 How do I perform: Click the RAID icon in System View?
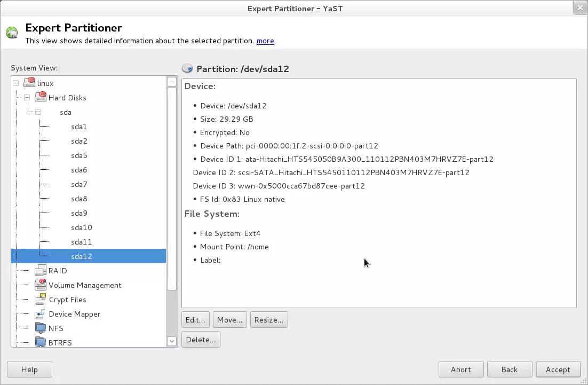click(41, 271)
